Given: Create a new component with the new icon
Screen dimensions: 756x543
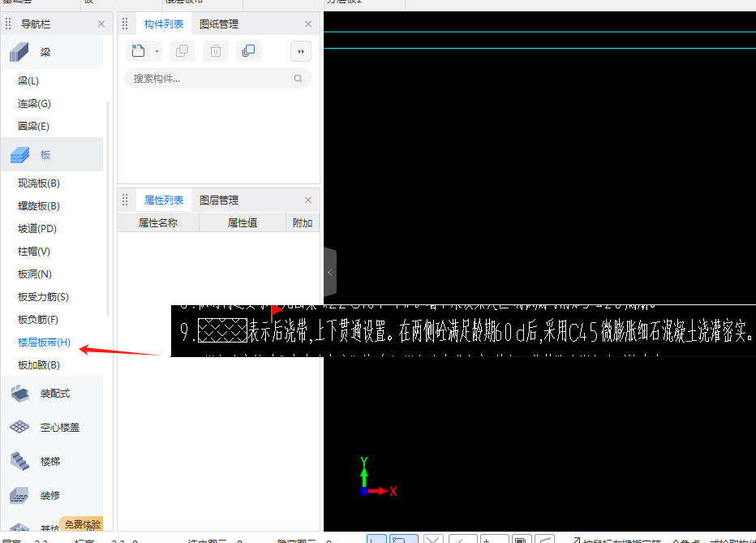Looking at the screenshot, I should (138, 50).
